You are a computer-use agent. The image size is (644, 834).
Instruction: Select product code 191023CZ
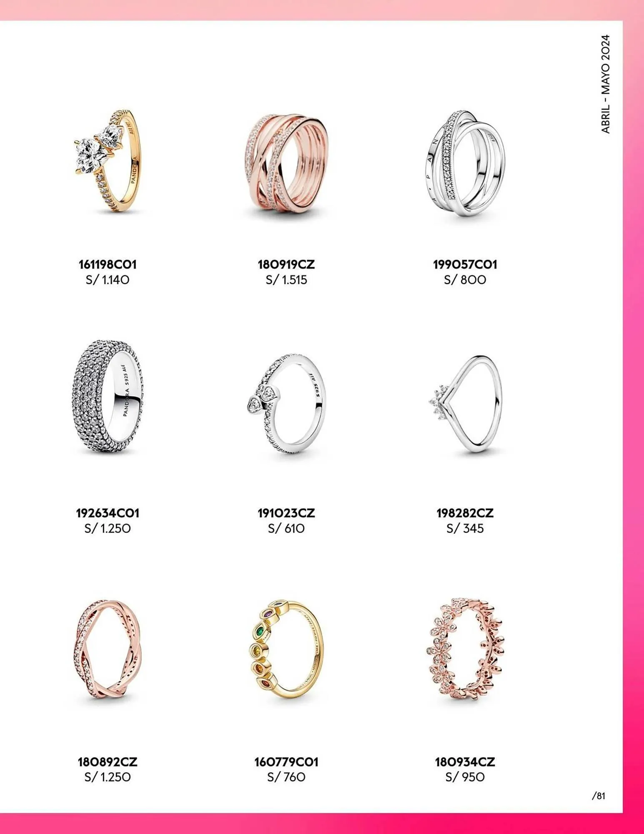click(x=286, y=513)
